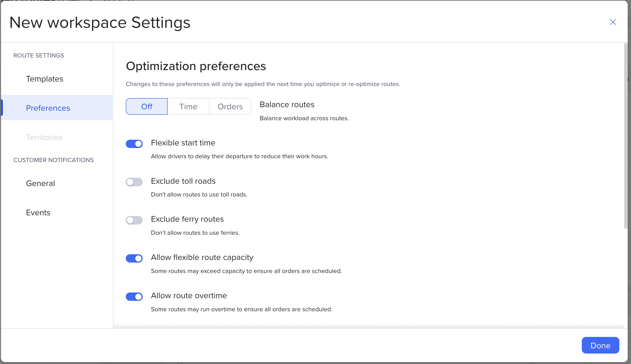Viewport: 631px width, 364px height.
Task: Disable Allow flexible route capacity
Action: point(134,258)
